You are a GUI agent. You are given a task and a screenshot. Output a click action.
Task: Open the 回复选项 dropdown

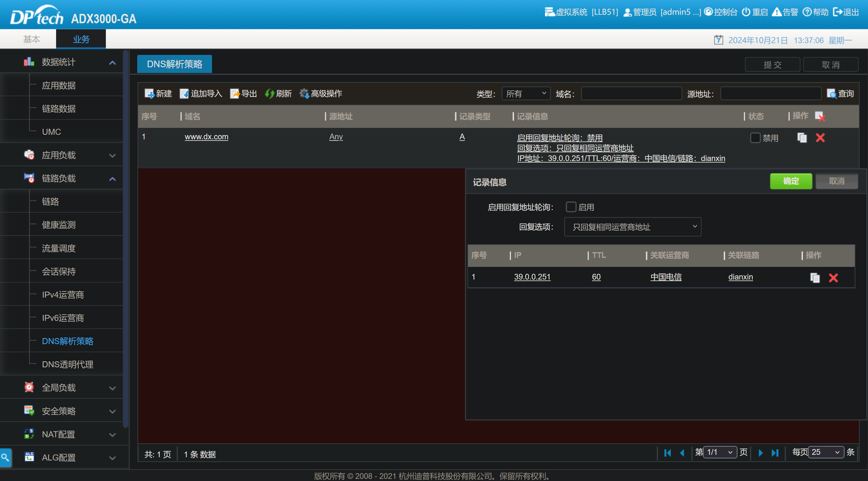(632, 227)
